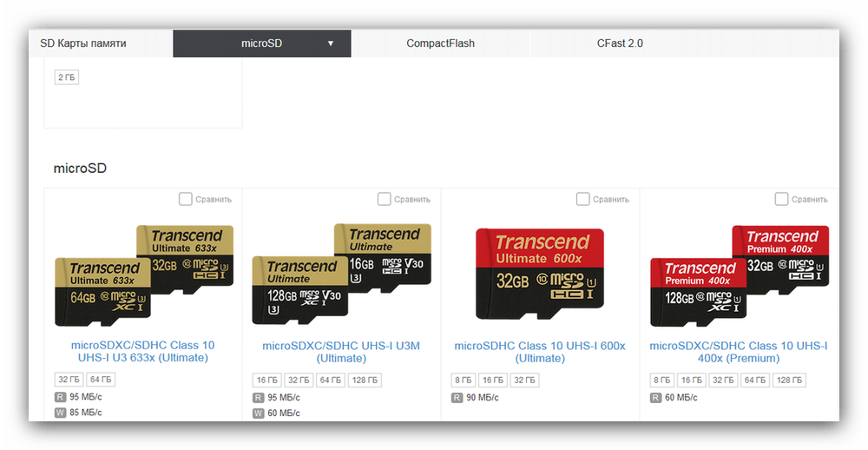The image size is (868, 450).
Task: Choose 16 ГБ for the 400x Premium card
Action: [692, 381]
